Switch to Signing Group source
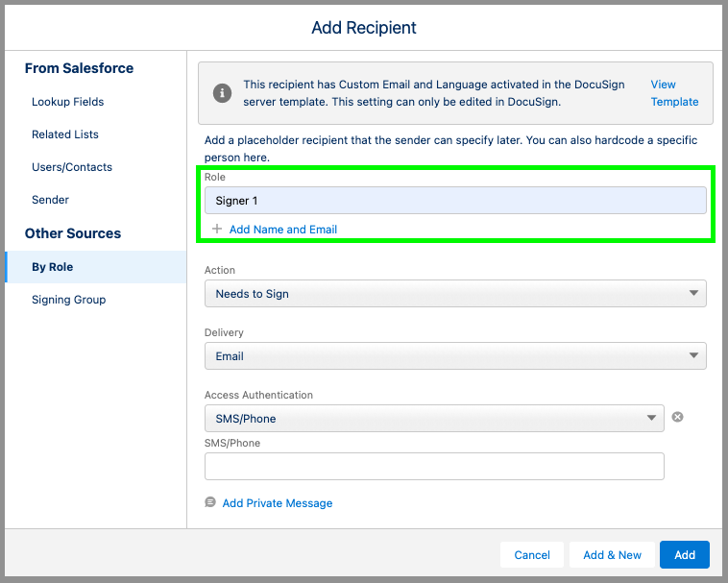This screenshot has width=728, height=583. point(69,300)
